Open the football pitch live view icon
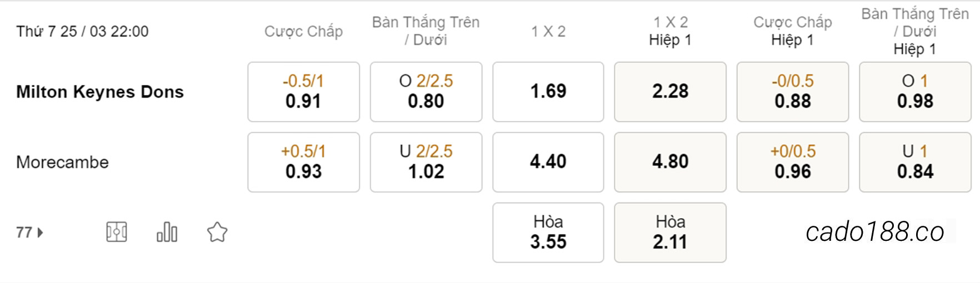Viewport: 980px width, 283px height. (117, 232)
